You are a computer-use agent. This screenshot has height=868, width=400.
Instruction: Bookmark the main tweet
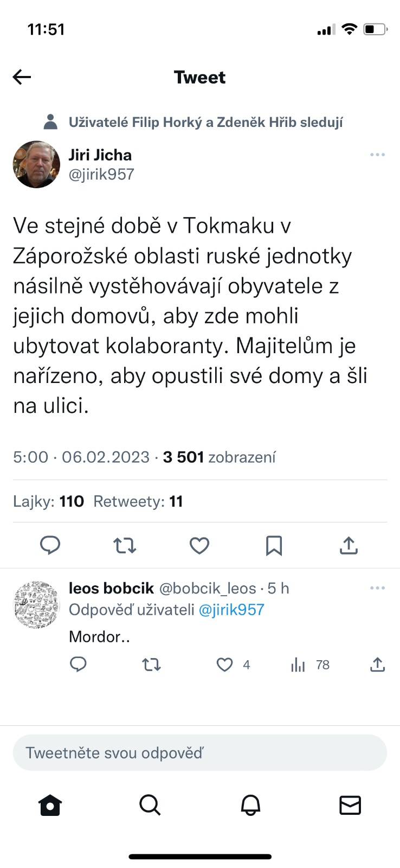[274, 545]
